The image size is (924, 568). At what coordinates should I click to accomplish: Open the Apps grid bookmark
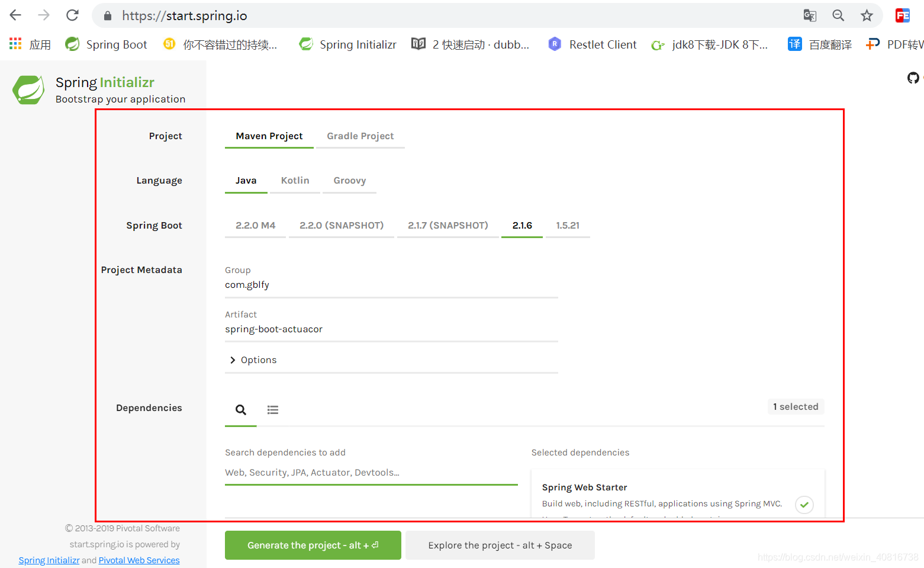[x=30, y=44]
